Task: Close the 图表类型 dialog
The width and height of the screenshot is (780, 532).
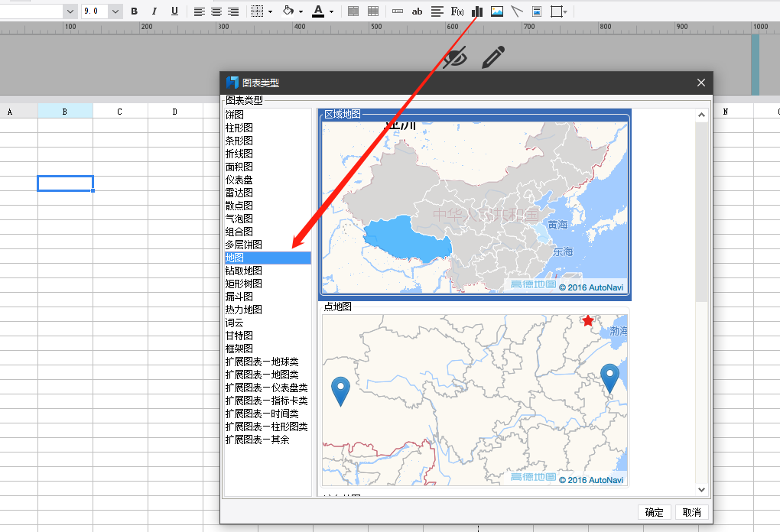Action: (x=701, y=83)
